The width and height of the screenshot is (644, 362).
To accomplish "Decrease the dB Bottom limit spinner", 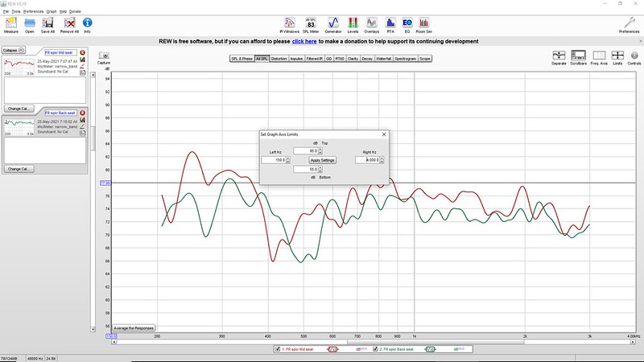I will (x=320, y=171).
